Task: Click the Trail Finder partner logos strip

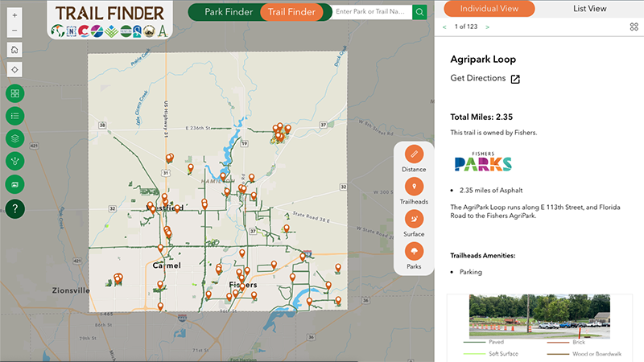Action: [109, 31]
